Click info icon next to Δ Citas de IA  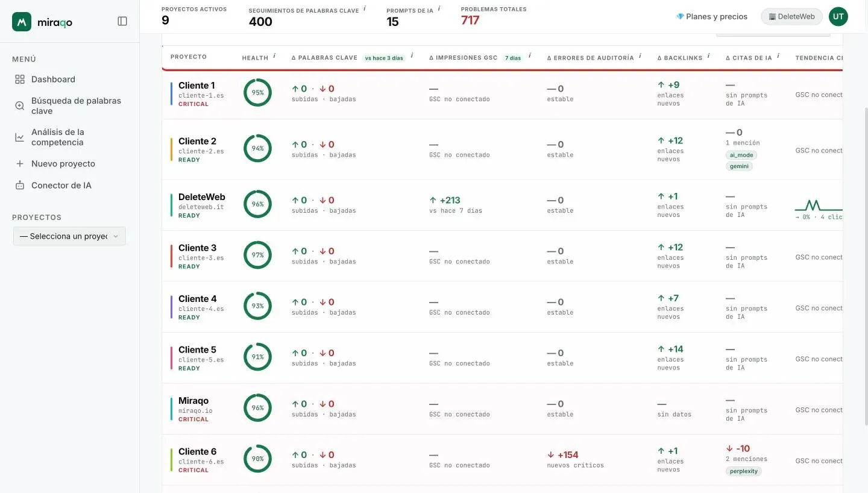coord(778,56)
